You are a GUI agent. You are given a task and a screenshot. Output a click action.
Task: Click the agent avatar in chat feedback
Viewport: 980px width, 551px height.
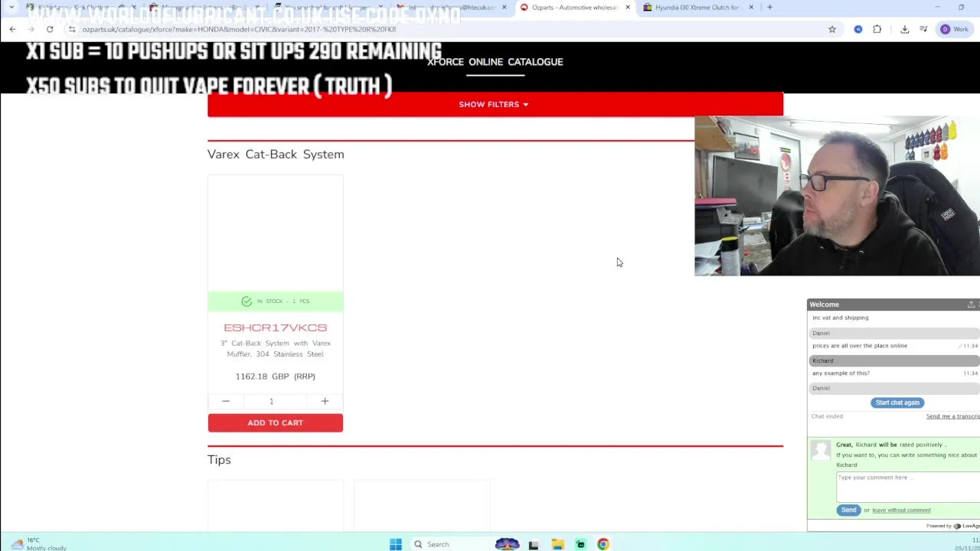pyautogui.click(x=821, y=450)
